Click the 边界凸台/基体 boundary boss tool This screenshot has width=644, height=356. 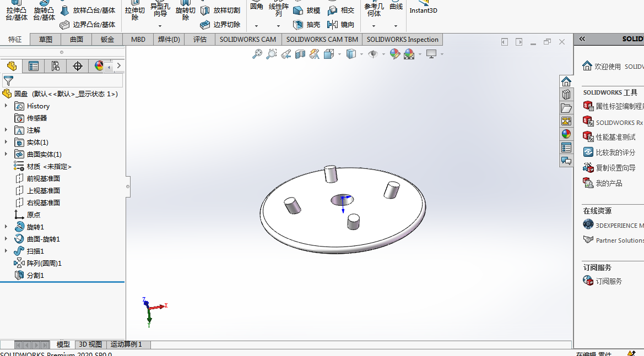click(x=88, y=25)
